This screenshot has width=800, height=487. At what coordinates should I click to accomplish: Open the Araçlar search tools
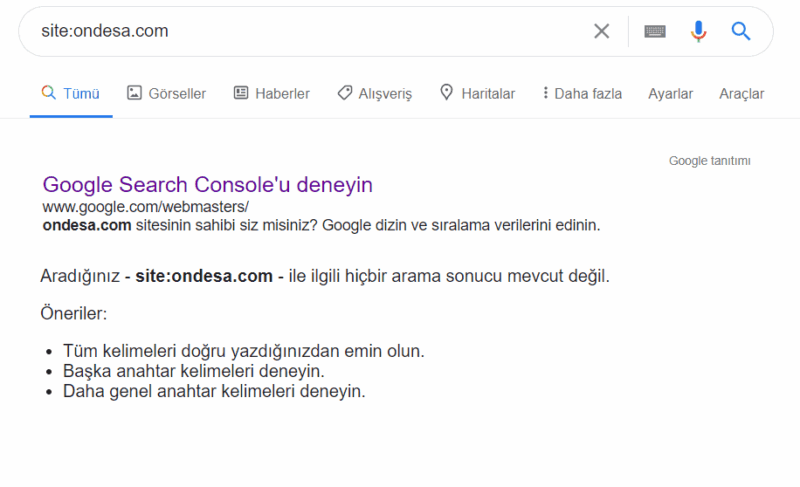741,94
